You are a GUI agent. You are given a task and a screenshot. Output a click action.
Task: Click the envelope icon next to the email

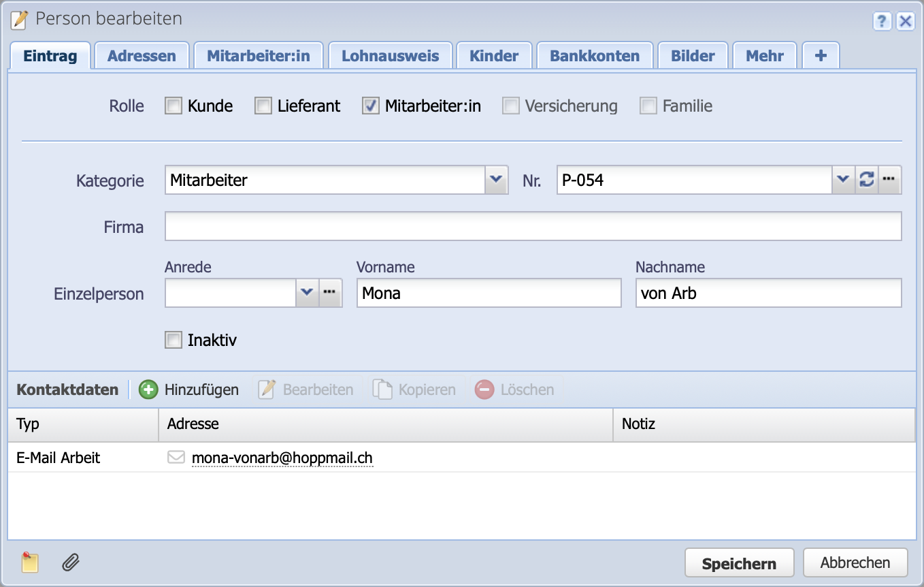(176, 457)
